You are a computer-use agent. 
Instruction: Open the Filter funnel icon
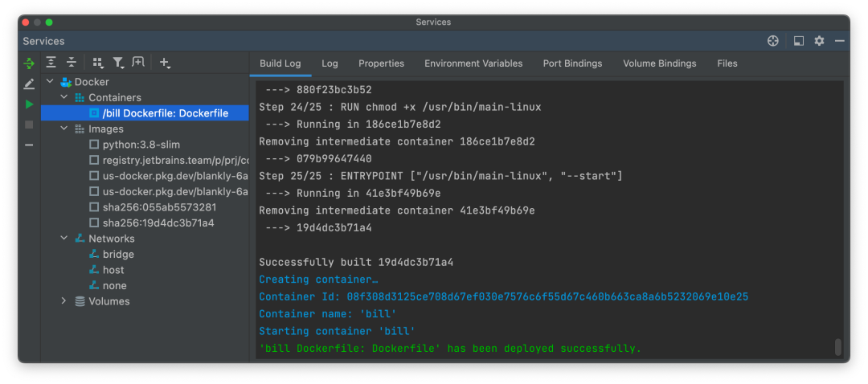[x=118, y=63]
